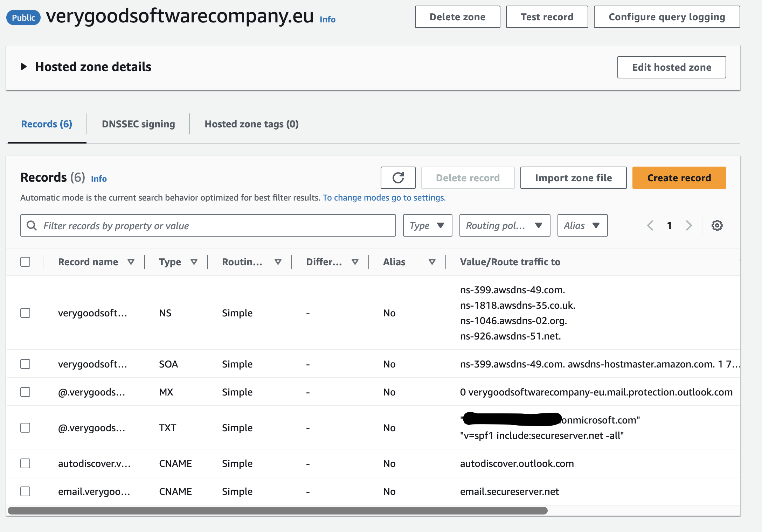Sort by Type column arrow
762x532 pixels.
click(x=194, y=262)
